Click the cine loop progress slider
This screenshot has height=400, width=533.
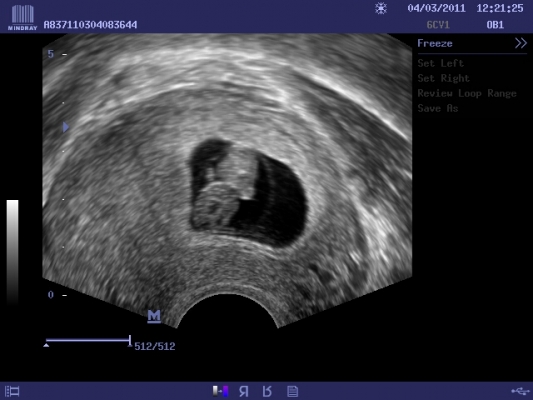[x=88, y=340]
